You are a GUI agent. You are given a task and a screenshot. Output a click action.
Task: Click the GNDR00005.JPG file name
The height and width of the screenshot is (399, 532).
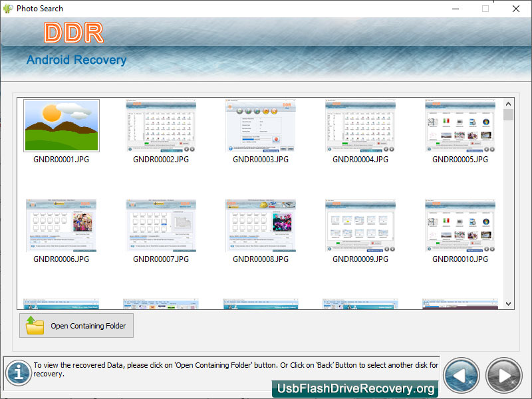click(460, 160)
